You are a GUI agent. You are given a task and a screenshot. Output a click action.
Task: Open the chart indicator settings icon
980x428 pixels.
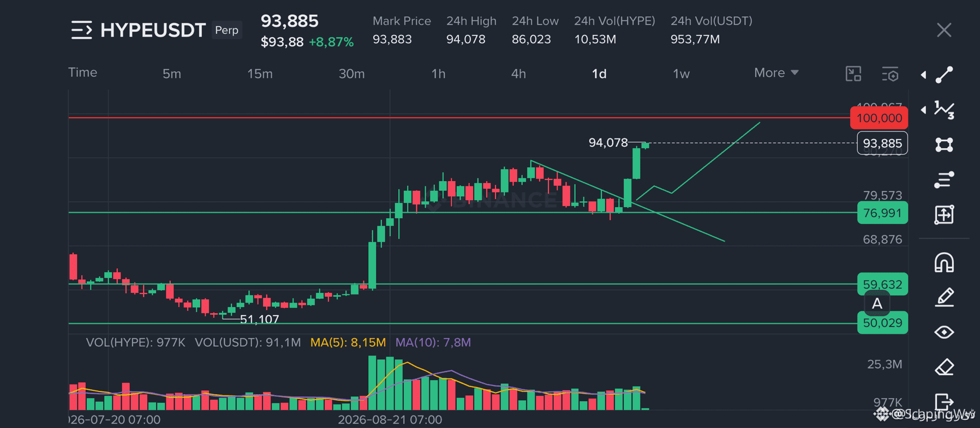pos(890,74)
